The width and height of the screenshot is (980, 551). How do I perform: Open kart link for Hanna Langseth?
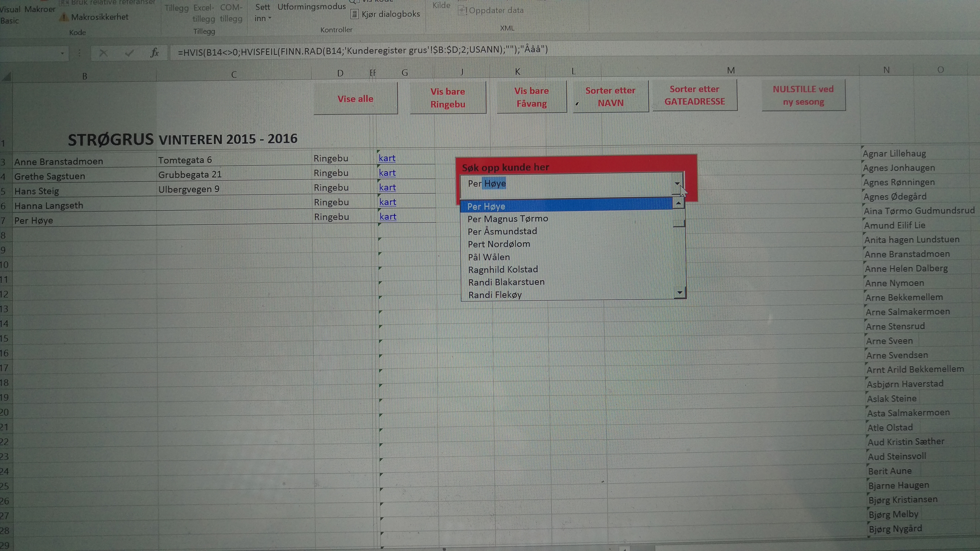[388, 202]
